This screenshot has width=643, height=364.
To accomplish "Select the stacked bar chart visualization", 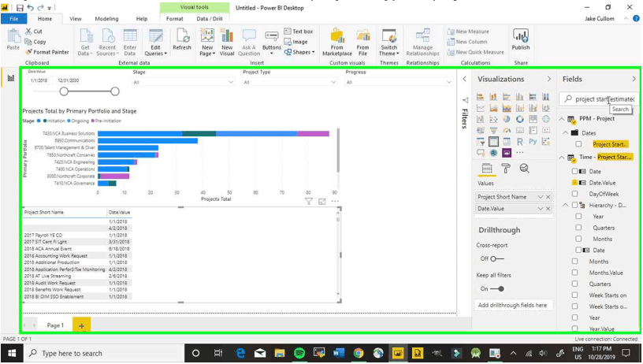I will pos(480,97).
